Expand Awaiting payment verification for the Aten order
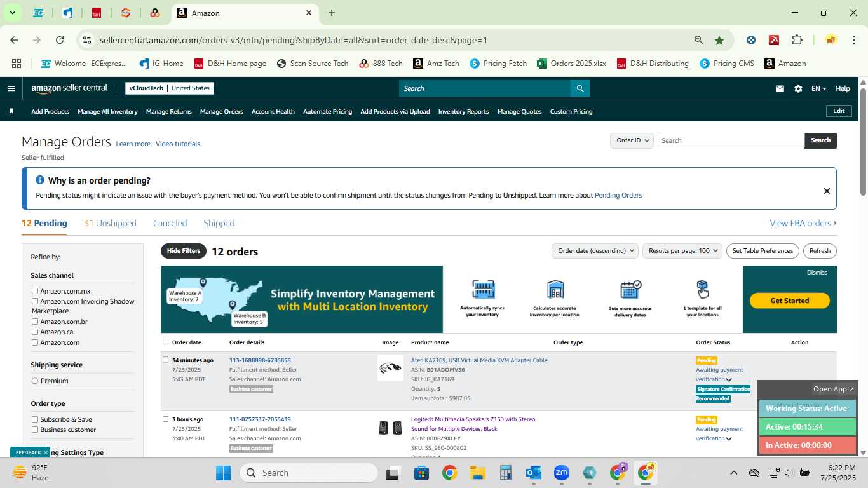 pyautogui.click(x=729, y=380)
